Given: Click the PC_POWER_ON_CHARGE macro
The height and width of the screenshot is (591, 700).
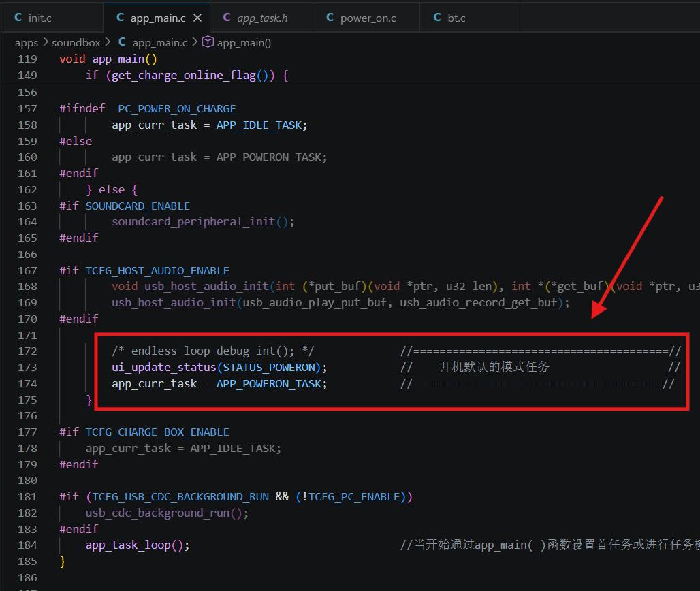Looking at the screenshot, I should [177, 109].
